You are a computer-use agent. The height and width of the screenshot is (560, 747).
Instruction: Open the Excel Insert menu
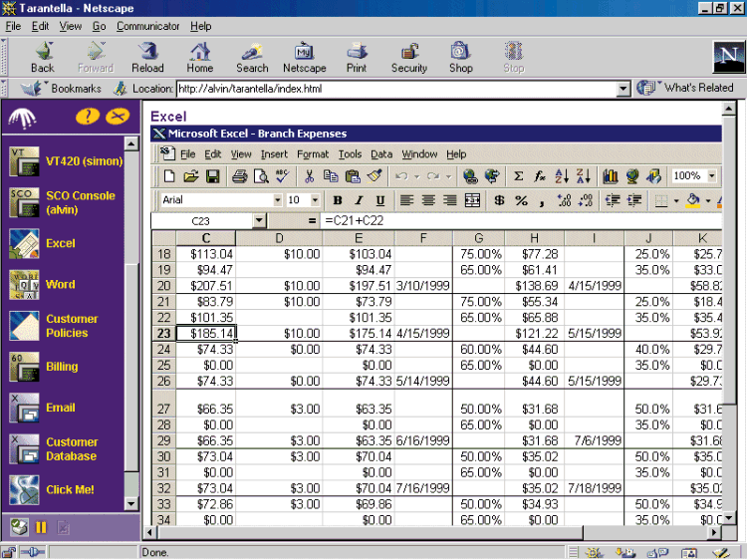[274, 153]
